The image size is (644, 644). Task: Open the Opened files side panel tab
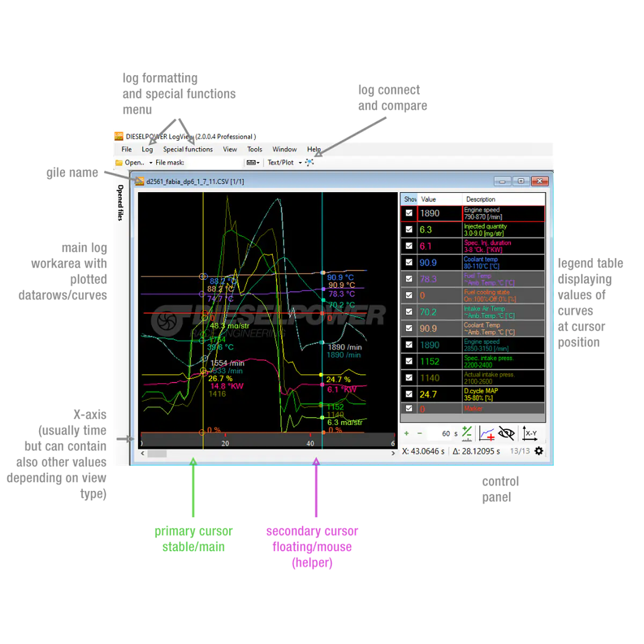(120, 202)
